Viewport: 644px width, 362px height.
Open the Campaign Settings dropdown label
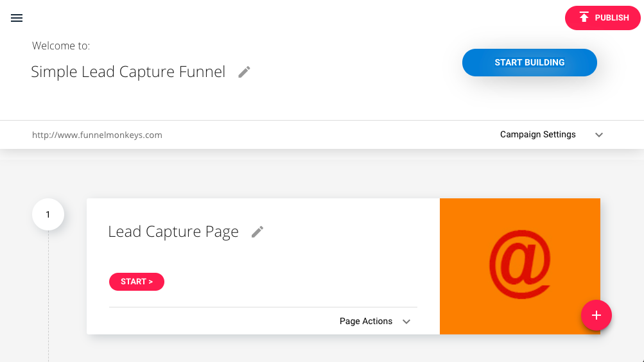(x=537, y=134)
